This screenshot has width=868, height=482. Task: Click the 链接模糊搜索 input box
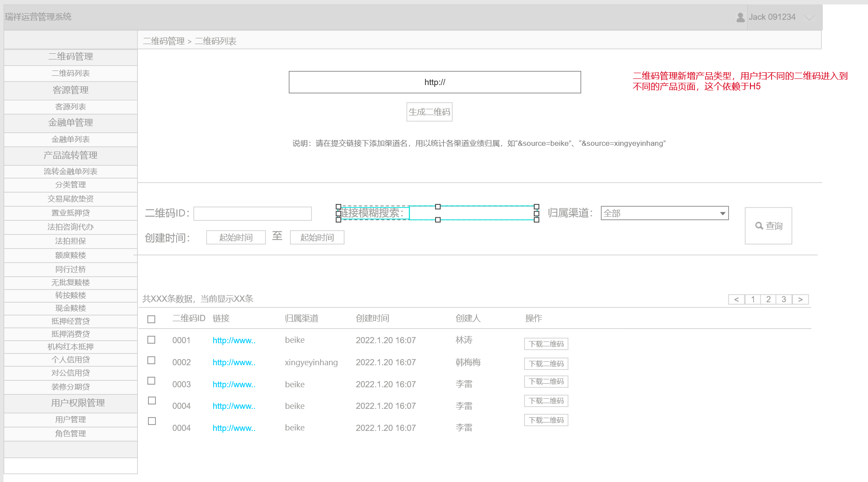click(x=473, y=213)
